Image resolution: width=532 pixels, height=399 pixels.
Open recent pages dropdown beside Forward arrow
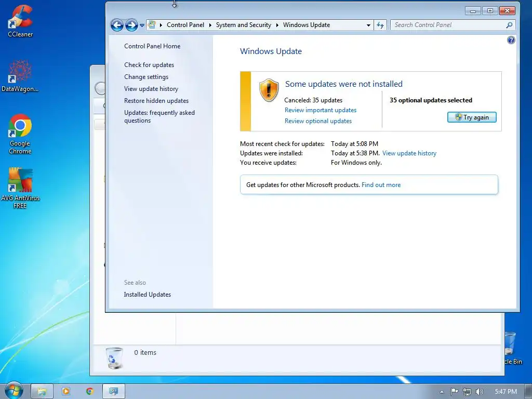(x=142, y=25)
